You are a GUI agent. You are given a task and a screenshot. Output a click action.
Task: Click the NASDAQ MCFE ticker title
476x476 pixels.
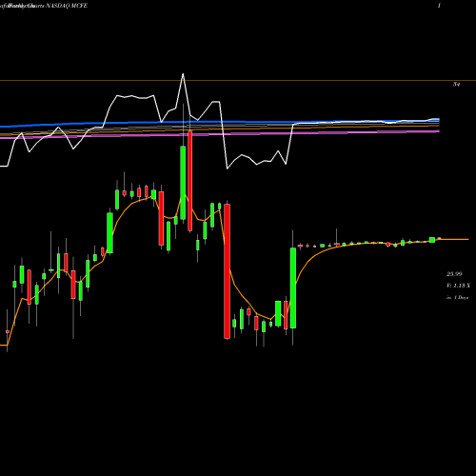pos(67,6)
